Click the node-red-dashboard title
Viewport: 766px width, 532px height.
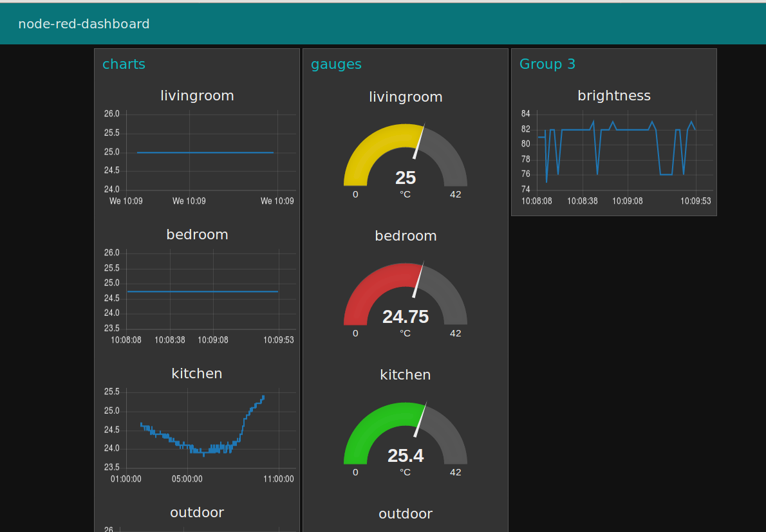[x=84, y=24]
